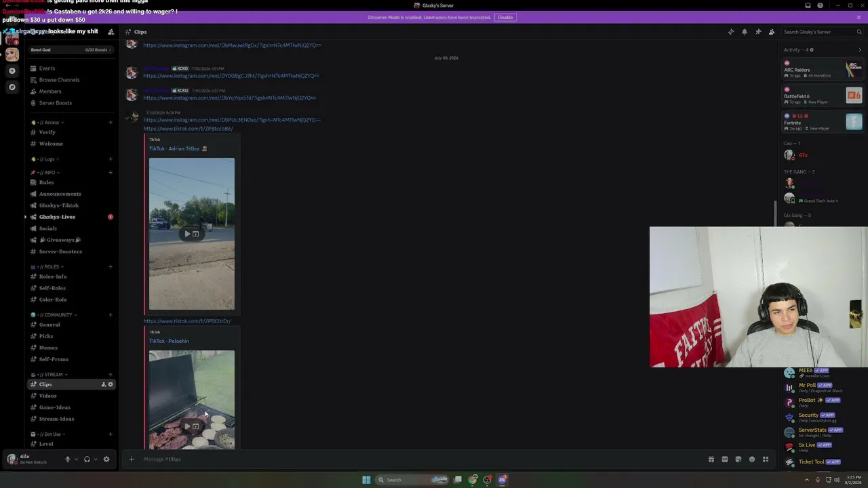Go to Glxskys-Lives channel
This screenshot has width=868, height=488.
71,217
